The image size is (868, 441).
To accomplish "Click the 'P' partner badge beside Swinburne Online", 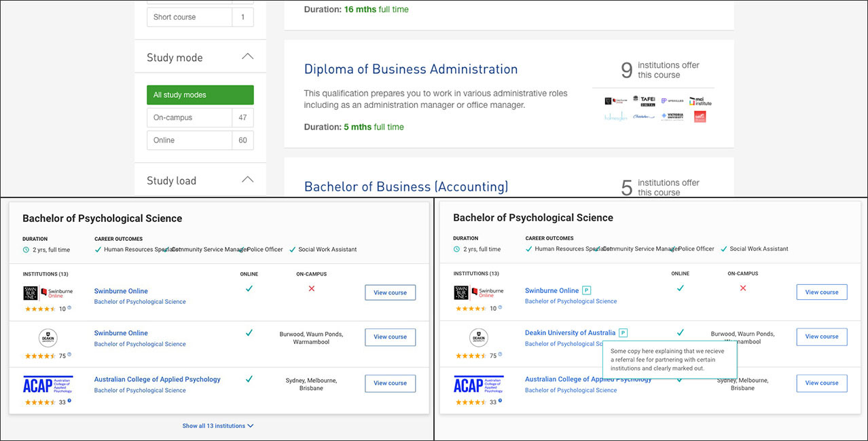I will 587,290.
